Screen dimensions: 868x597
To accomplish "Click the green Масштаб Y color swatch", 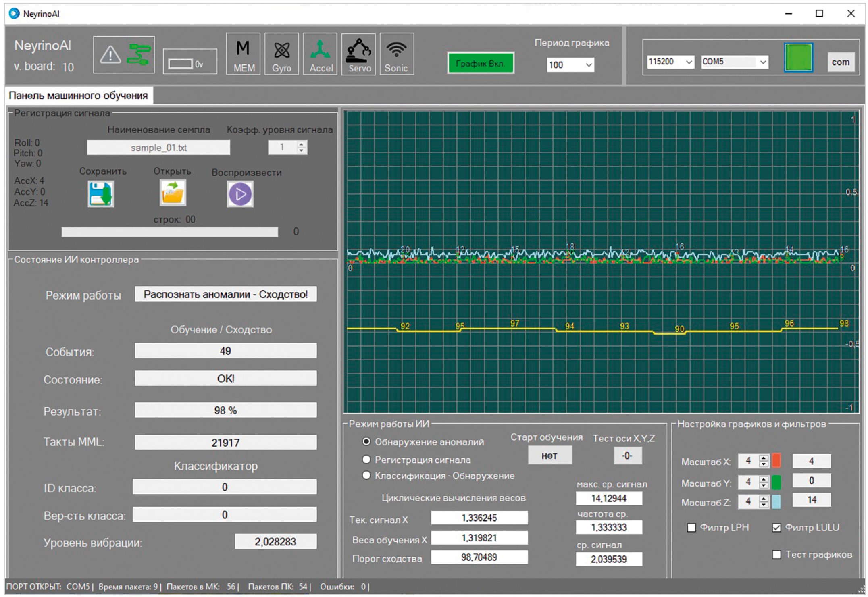I will 776,482.
